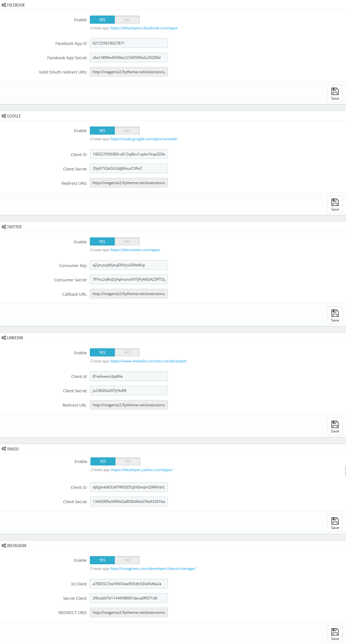Click the LINKEDIN section heading
The image size is (346, 644).
point(15,338)
